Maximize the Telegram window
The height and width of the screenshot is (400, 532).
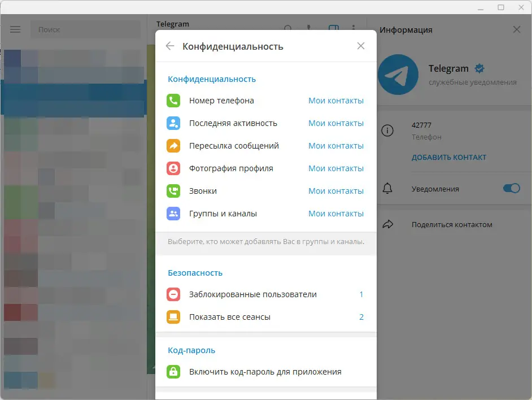click(x=501, y=7)
